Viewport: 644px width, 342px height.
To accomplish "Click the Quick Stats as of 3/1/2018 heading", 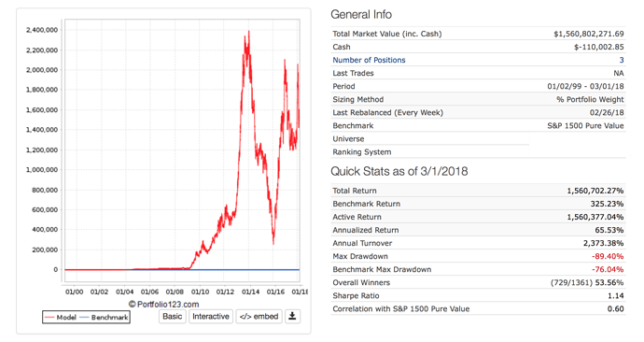I will (x=399, y=171).
